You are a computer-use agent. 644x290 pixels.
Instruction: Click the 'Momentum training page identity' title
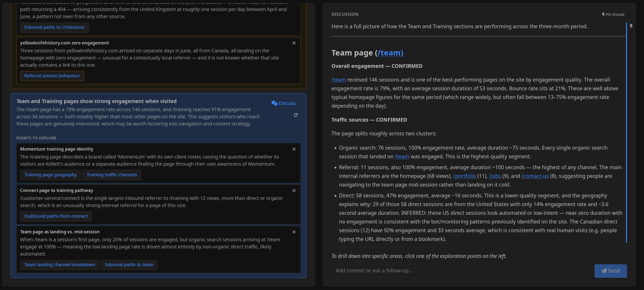tap(57, 149)
